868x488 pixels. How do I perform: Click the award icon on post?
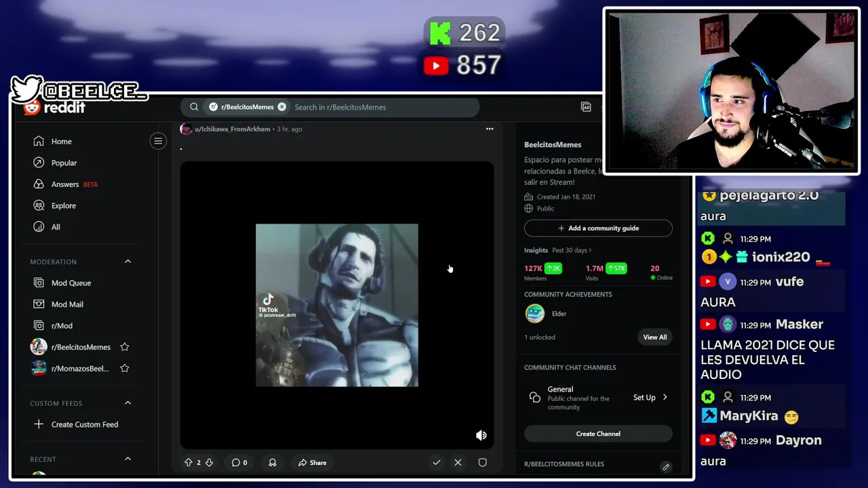pyautogui.click(x=273, y=462)
